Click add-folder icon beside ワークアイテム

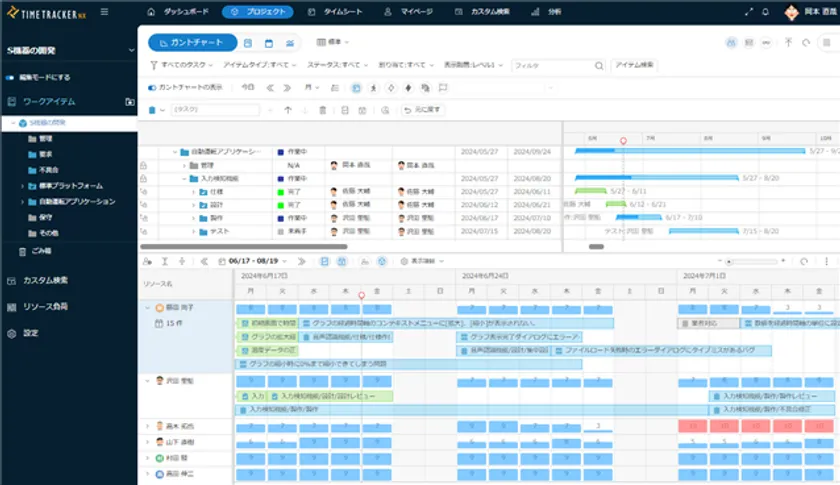click(129, 101)
